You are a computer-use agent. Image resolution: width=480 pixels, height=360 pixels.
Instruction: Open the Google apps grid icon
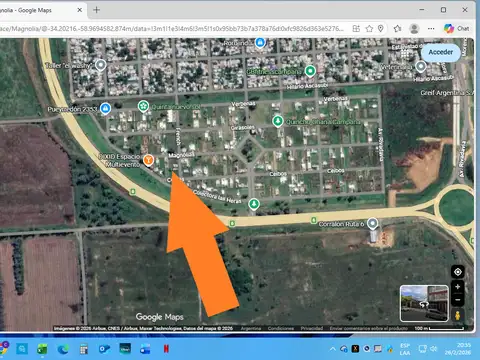click(x=405, y=52)
